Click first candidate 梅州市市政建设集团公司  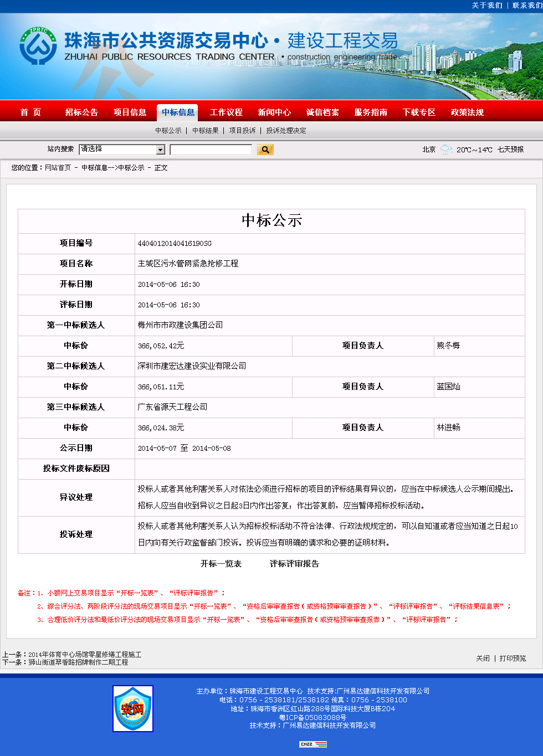point(180,325)
